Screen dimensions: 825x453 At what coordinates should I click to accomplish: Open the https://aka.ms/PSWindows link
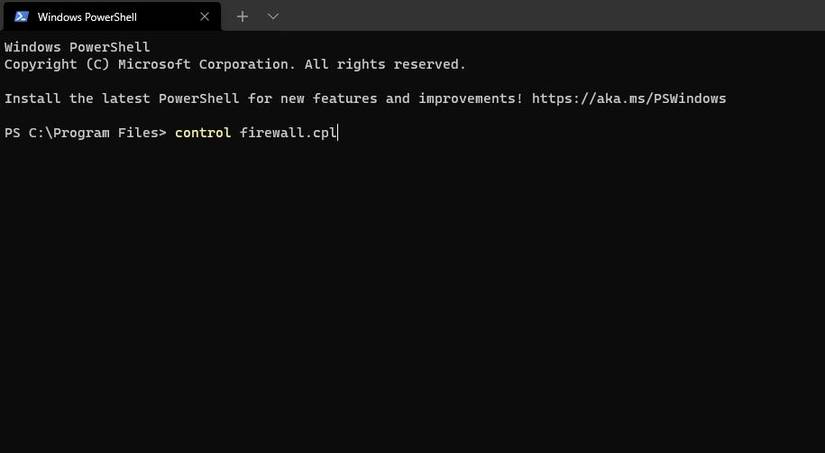coord(628,99)
